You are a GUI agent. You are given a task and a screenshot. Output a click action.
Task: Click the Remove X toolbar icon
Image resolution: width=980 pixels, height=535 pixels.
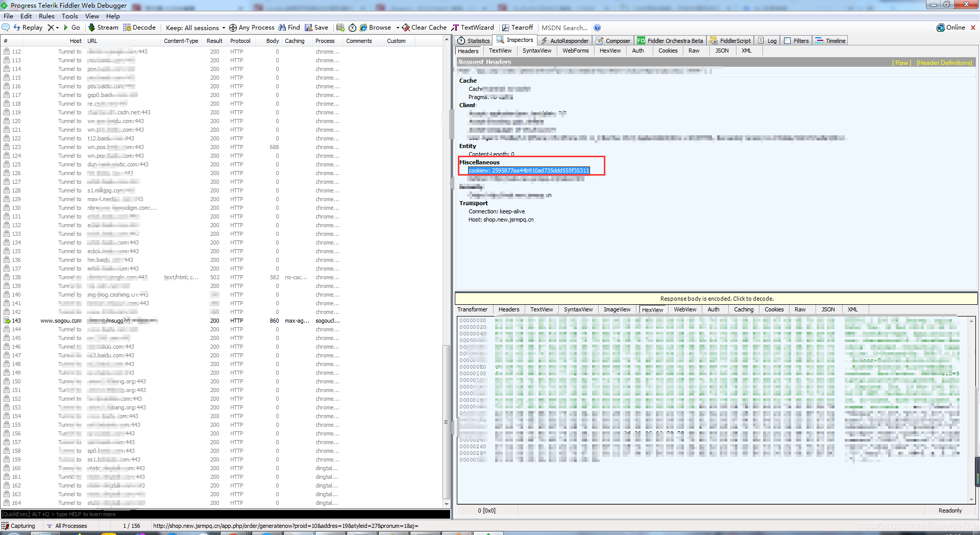tap(51, 28)
